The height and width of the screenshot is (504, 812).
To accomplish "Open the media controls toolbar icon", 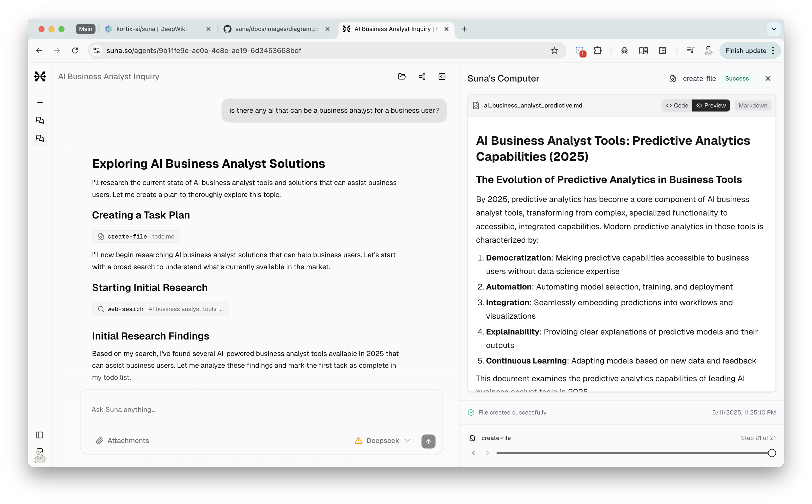I will (690, 51).
